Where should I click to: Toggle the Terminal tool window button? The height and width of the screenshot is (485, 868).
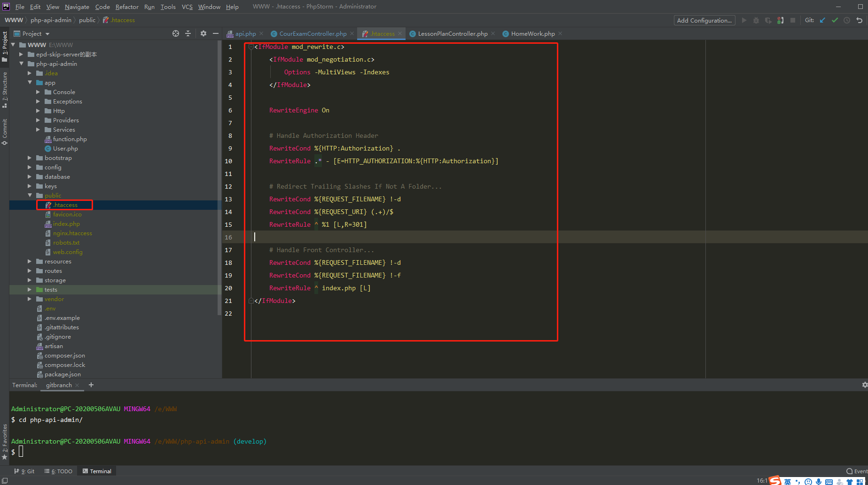97,471
